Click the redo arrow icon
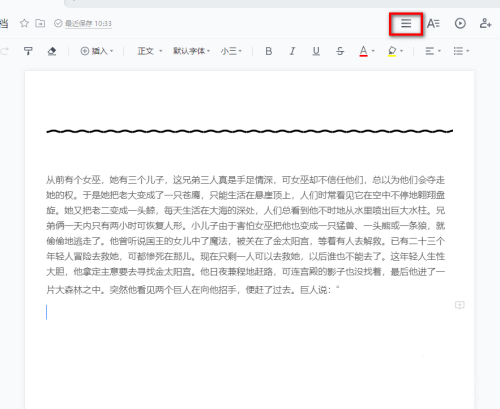The width and height of the screenshot is (500, 409). tap(5, 51)
